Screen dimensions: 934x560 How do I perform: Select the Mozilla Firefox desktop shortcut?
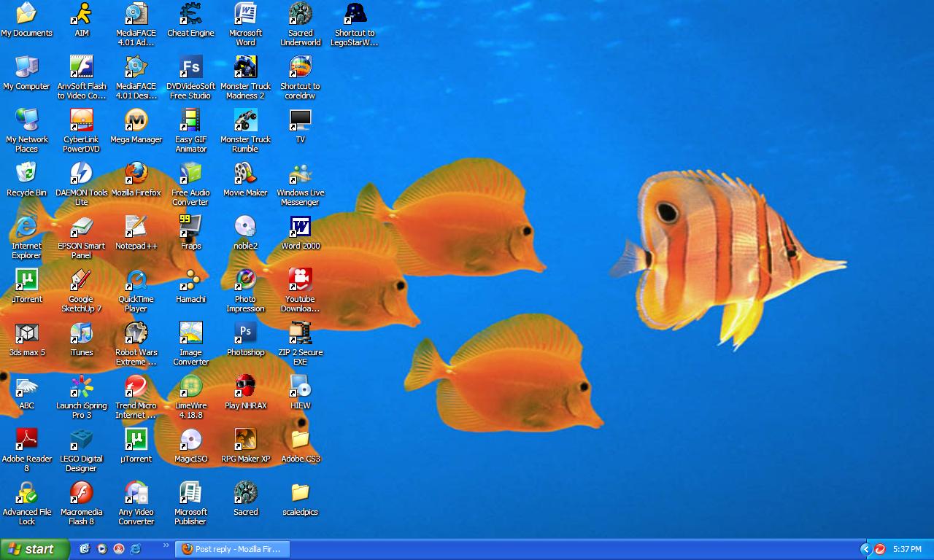click(136, 174)
